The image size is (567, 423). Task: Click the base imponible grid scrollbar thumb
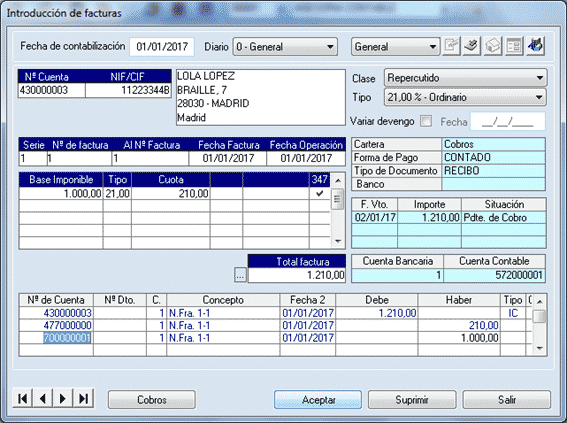[338, 199]
